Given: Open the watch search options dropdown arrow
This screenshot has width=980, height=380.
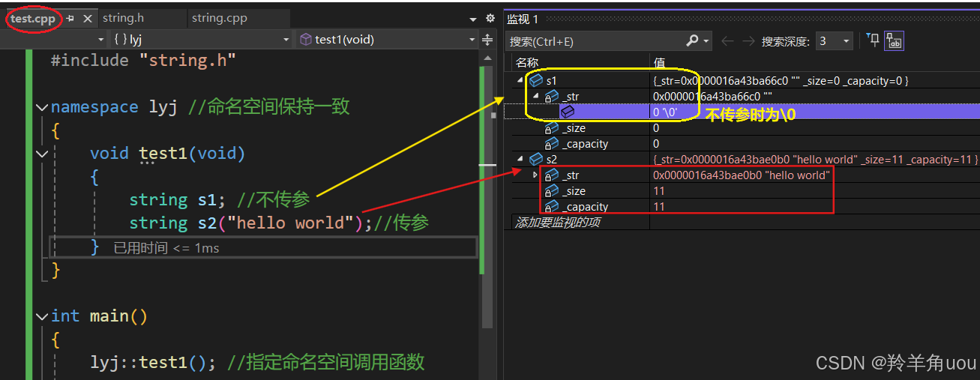Looking at the screenshot, I should pyautogui.click(x=706, y=41).
